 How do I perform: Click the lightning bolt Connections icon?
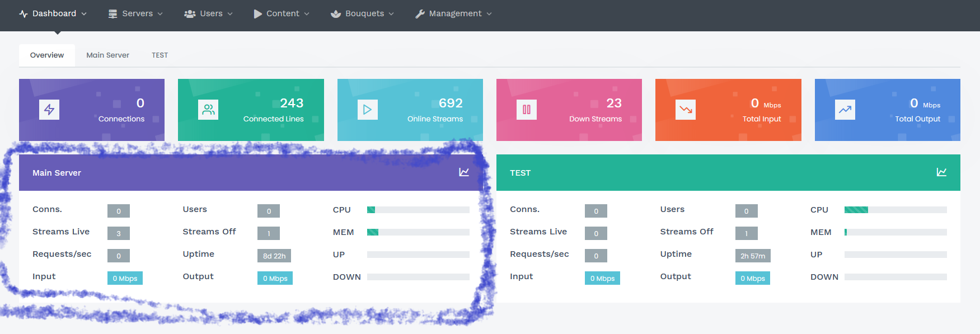[x=49, y=110]
